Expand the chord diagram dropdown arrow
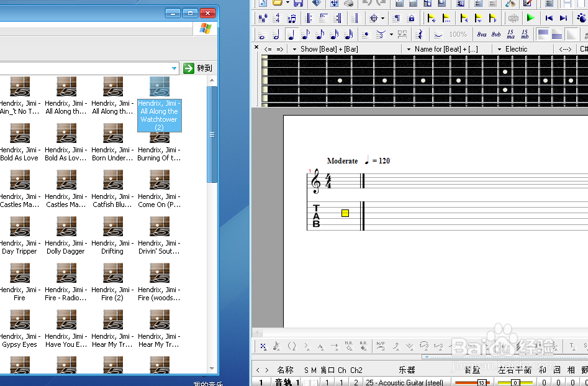 382,18
